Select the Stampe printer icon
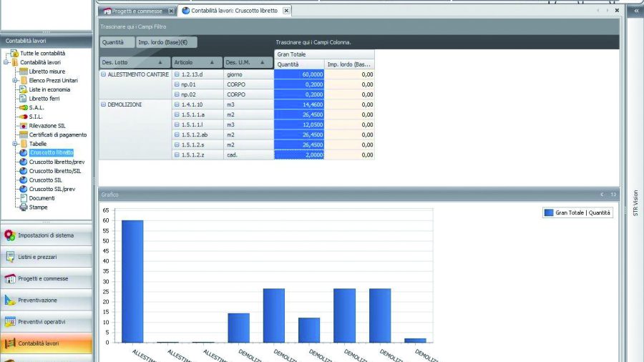 tap(23, 207)
